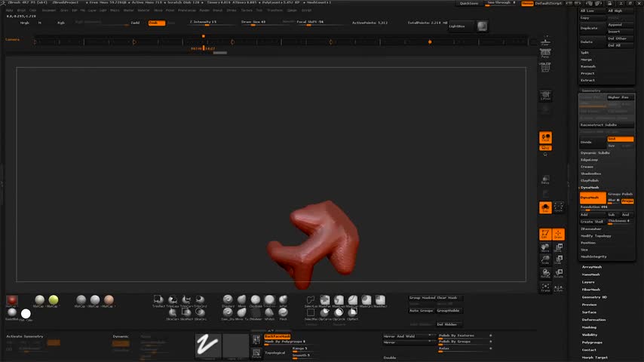Choose the MaskLasso brush

(339, 300)
